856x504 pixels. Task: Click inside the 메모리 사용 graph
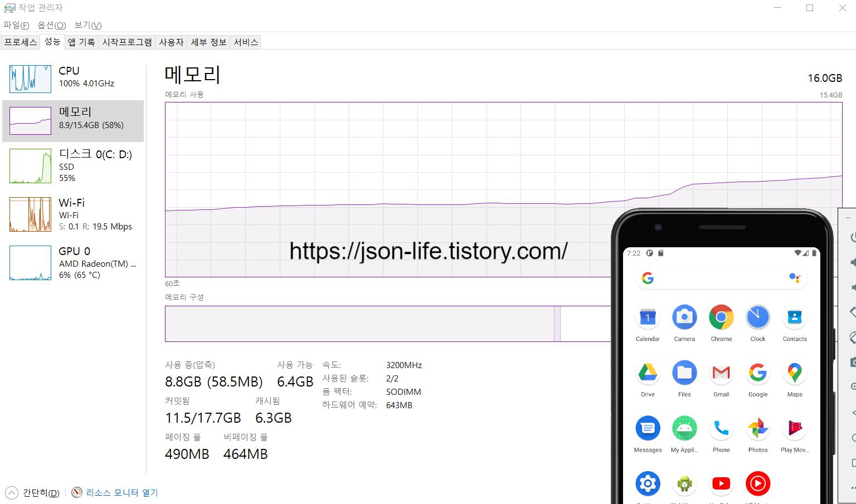pyautogui.click(x=503, y=189)
